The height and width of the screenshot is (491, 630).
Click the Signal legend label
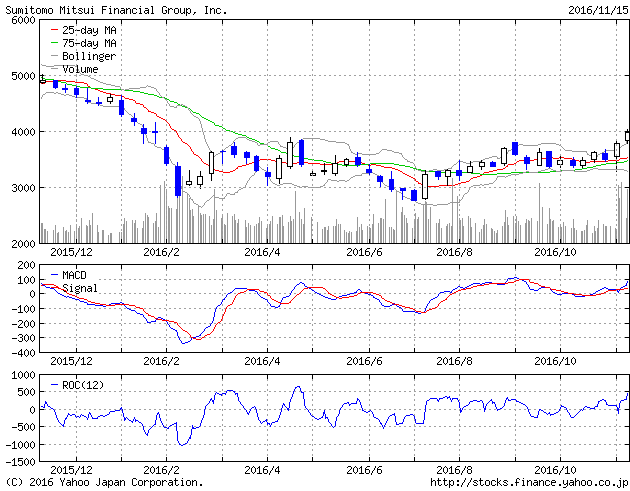pos(81,287)
